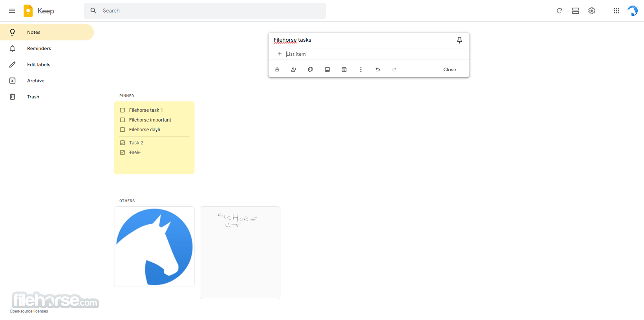Screen dimensions: 644x320
Task: Open the background options palette icon
Action: [x=311, y=70]
